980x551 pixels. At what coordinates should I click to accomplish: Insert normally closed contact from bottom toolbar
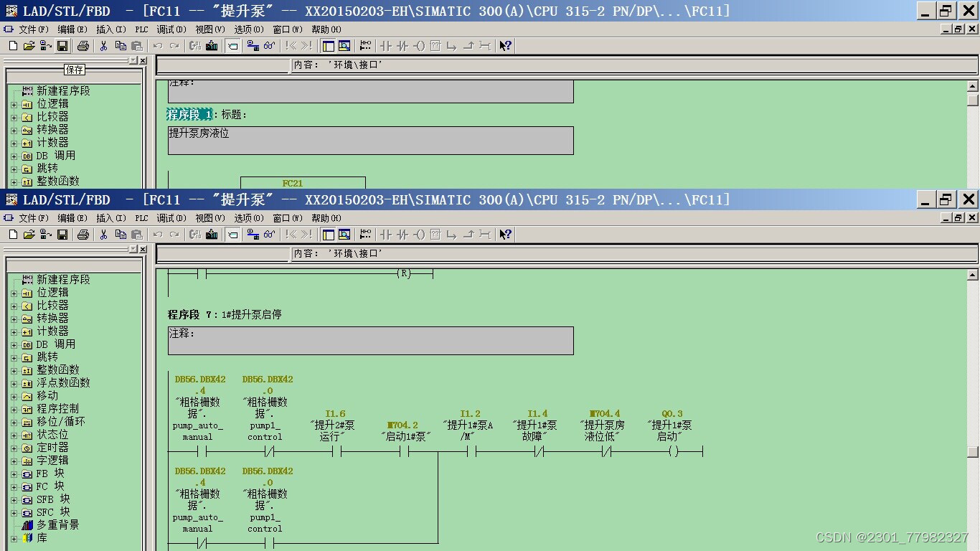(402, 235)
